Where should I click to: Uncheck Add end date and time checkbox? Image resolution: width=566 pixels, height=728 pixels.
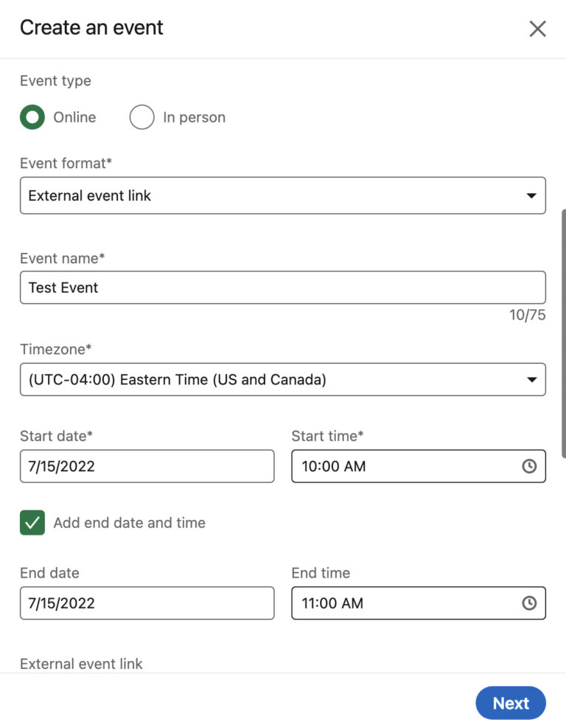pos(32,523)
